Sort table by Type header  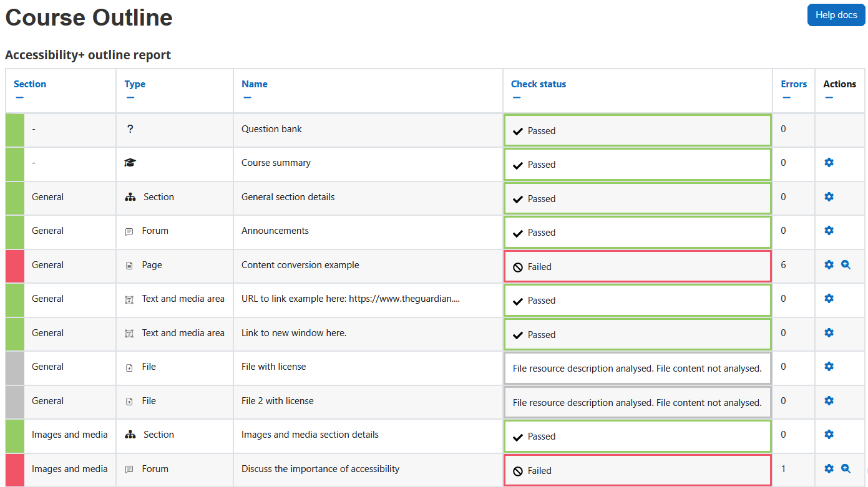pos(135,84)
